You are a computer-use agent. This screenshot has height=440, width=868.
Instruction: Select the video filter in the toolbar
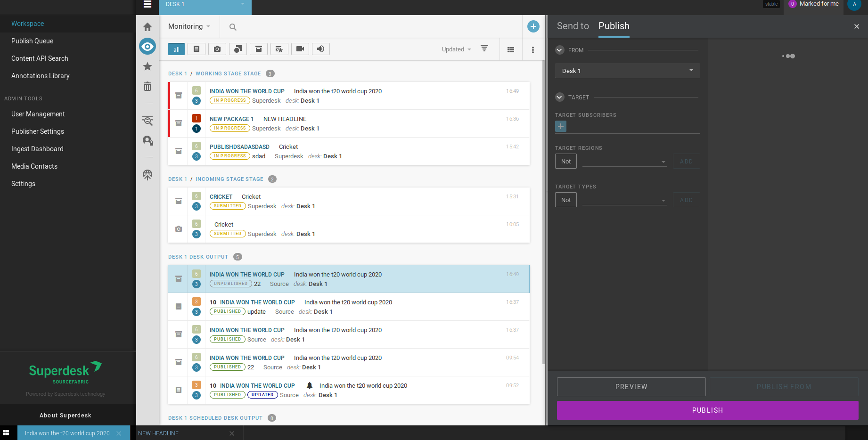(300, 49)
